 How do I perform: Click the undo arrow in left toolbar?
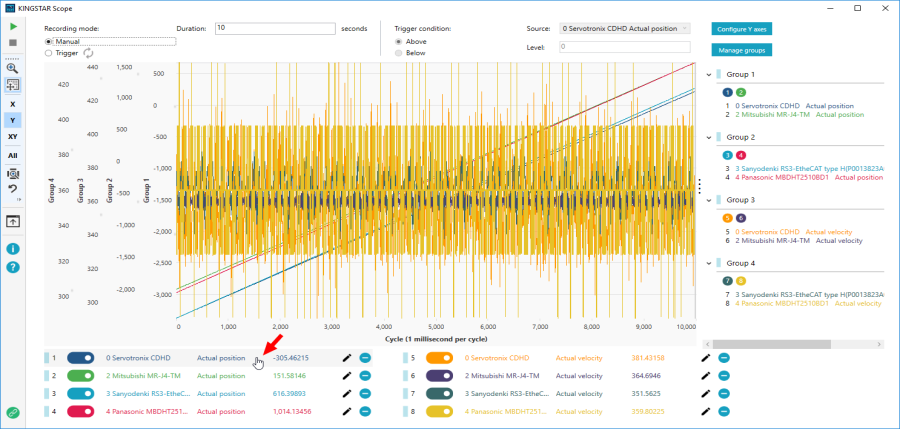(12, 189)
